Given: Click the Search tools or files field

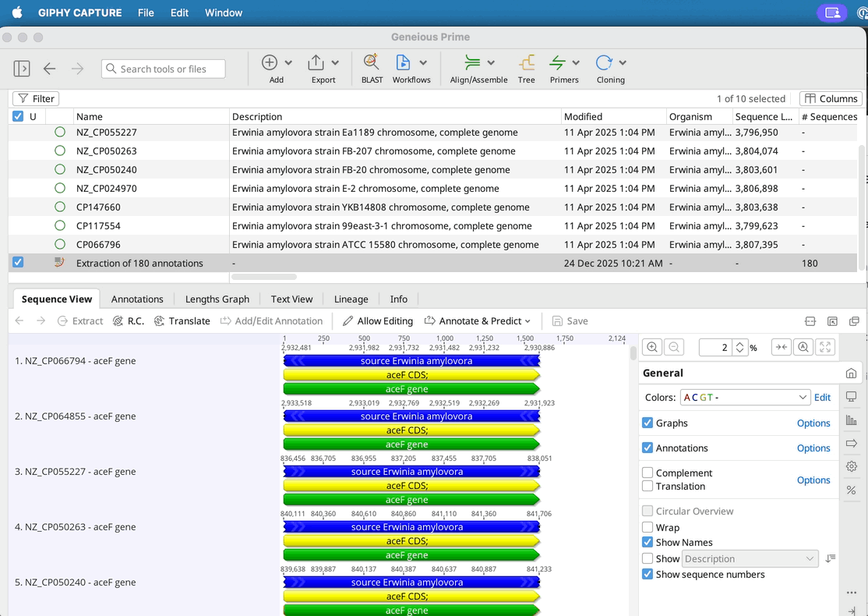Looking at the screenshot, I should 164,69.
